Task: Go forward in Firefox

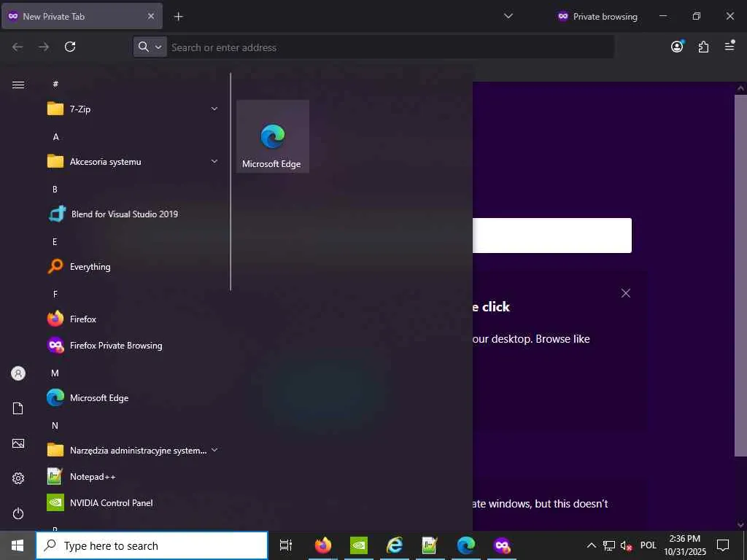Action: 44,47
